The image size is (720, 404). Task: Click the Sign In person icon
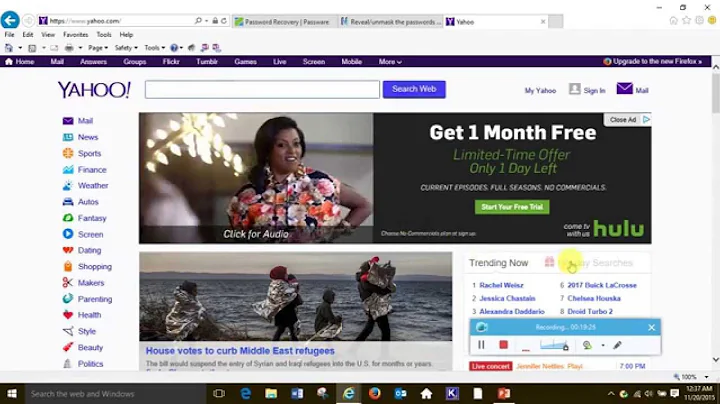tap(574, 89)
